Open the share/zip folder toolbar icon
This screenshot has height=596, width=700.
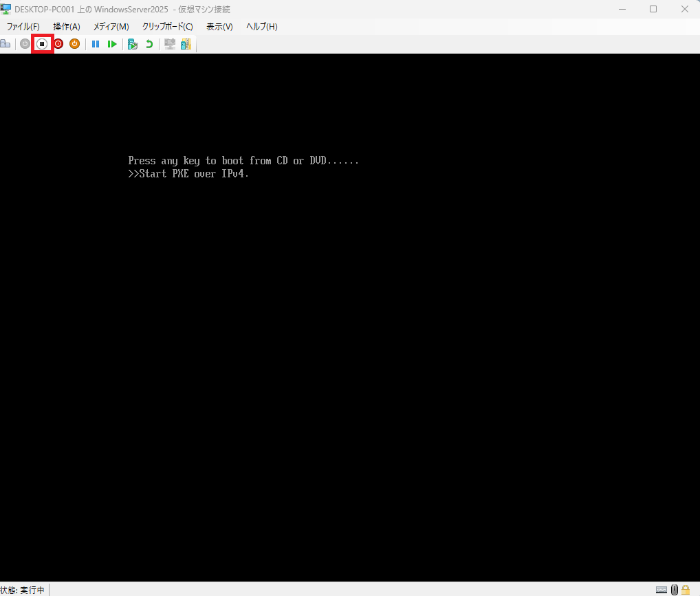click(186, 44)
